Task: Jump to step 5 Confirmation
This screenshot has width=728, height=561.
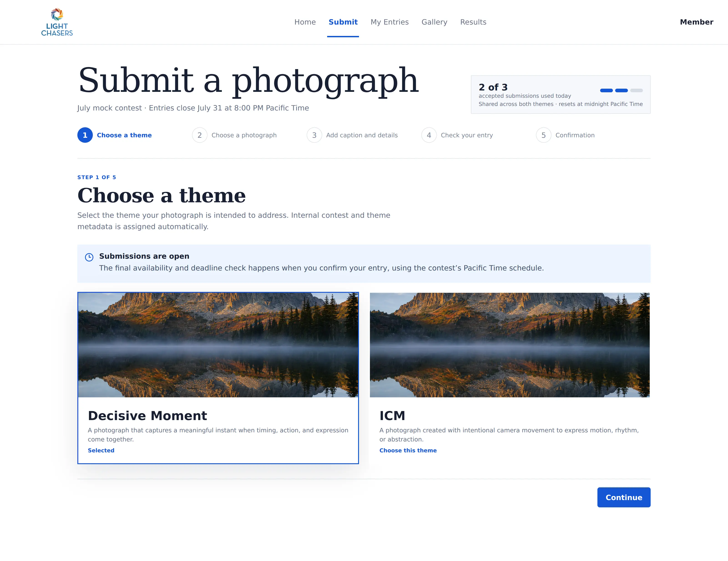Action: point(565,135)
